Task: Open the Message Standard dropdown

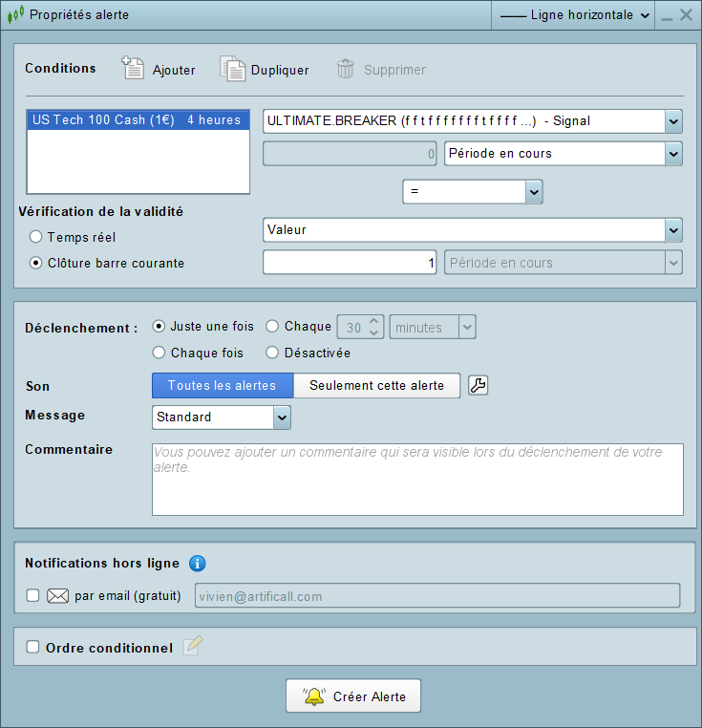Action: point(282,418)
